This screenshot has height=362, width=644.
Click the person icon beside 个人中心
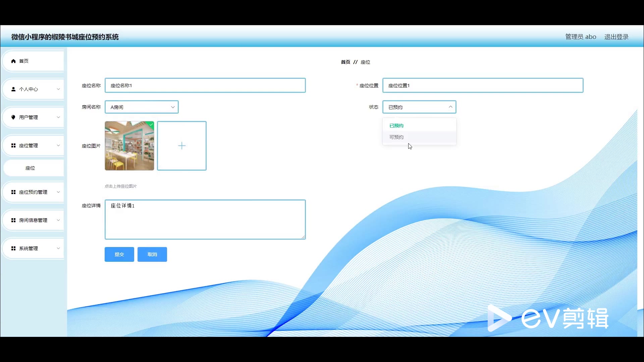pos(13,89)
